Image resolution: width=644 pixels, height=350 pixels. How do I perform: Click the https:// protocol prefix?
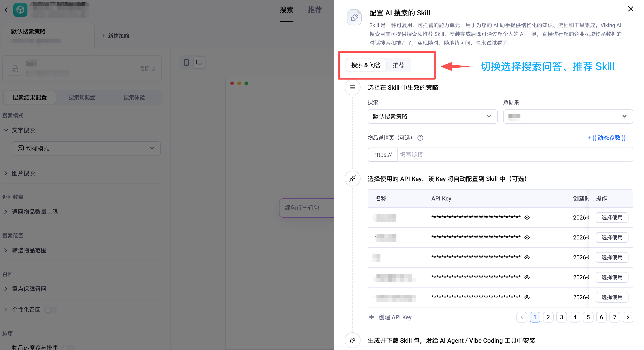pyautogui.click(x=382, y=155)
